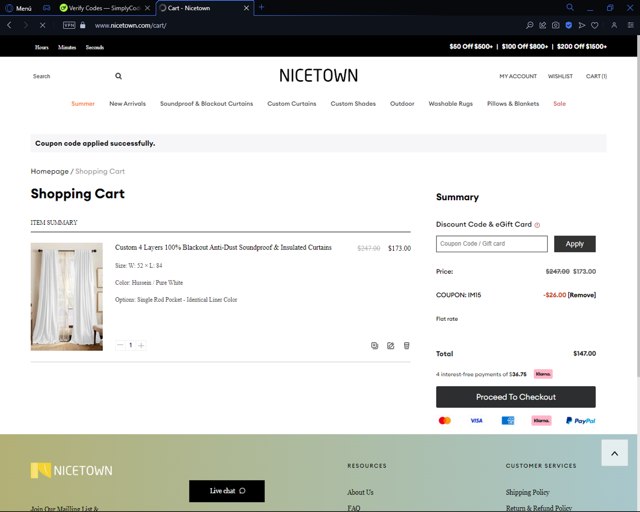Viewport: 640px width, 512px height.
Task: Open MY ACCOUNT link
Action: (518, 76)
